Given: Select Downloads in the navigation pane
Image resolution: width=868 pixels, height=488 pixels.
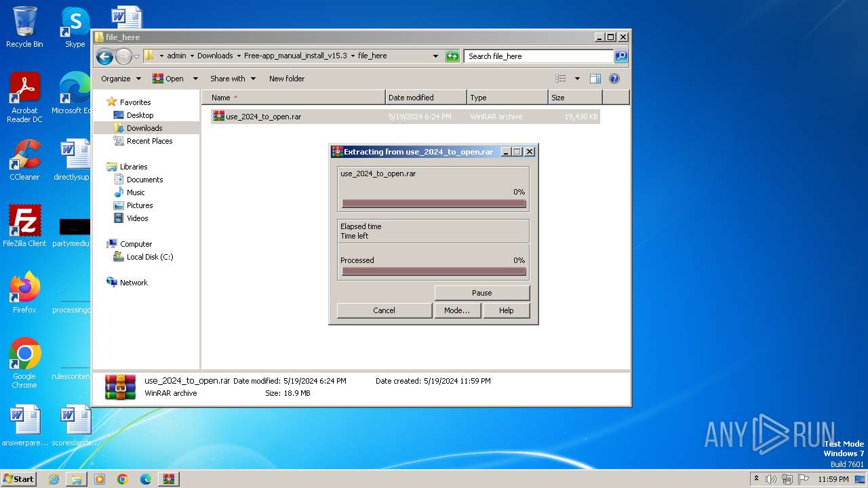Looking at the screenshot, I should point(144,128).
